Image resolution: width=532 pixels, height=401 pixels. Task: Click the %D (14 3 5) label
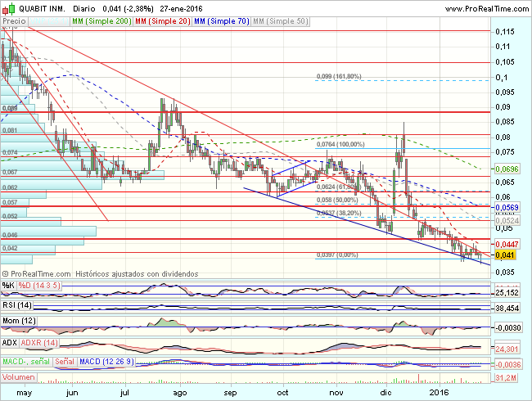(x=39, y=286)
